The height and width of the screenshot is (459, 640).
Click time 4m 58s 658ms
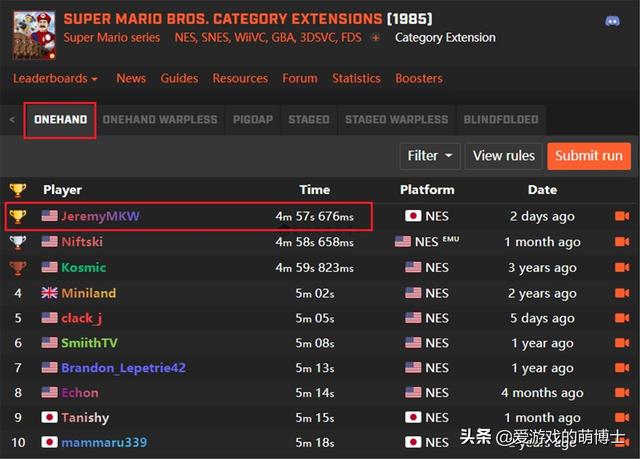(x=314, y=242)
